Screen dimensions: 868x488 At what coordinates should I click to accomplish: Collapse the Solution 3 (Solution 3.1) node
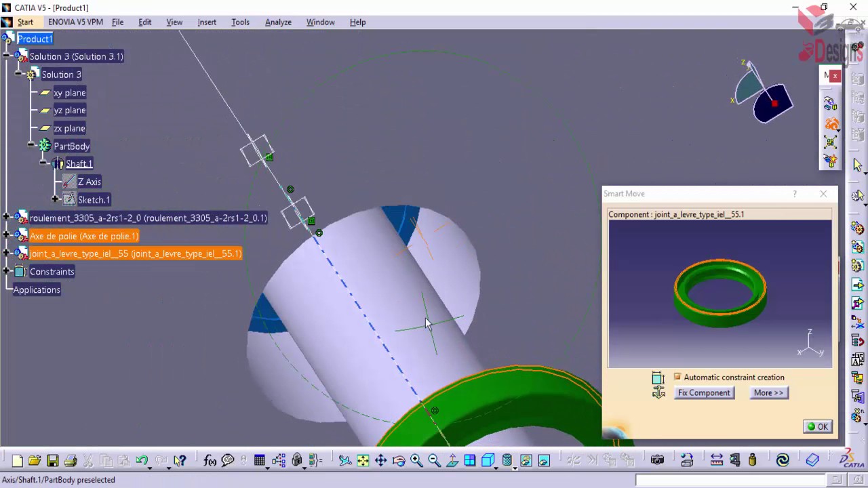(x=6, y=56)
